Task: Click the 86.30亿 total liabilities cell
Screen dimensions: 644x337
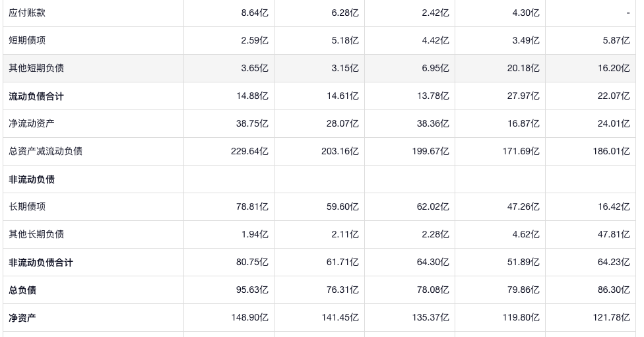Action: click(x=614, y=290)
